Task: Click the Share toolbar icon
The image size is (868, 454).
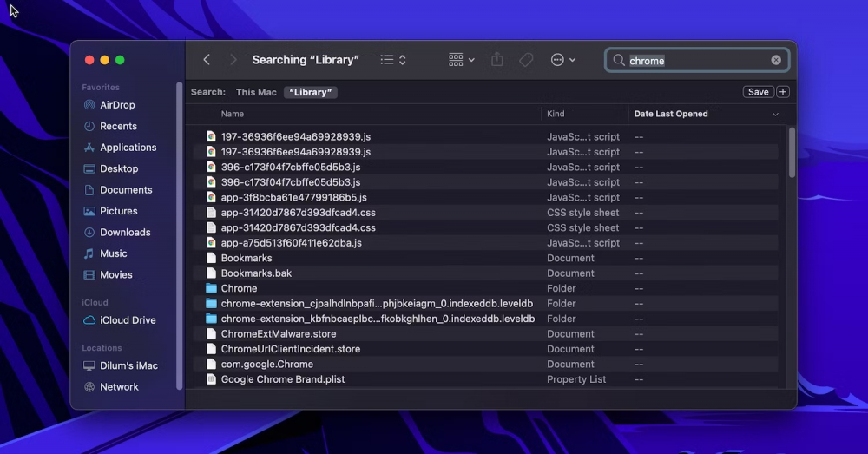Action: point(497,60)
